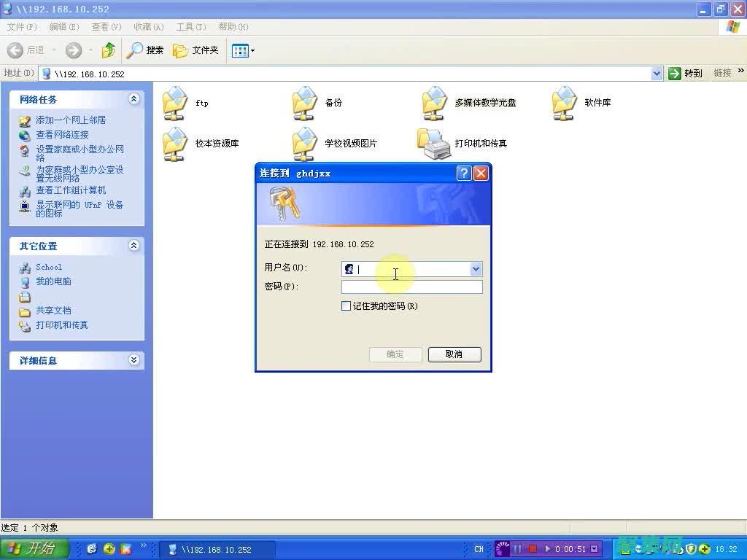Open the 查看 menu
This screenshot has height=560, width=747.
click(x=105, y=27)
